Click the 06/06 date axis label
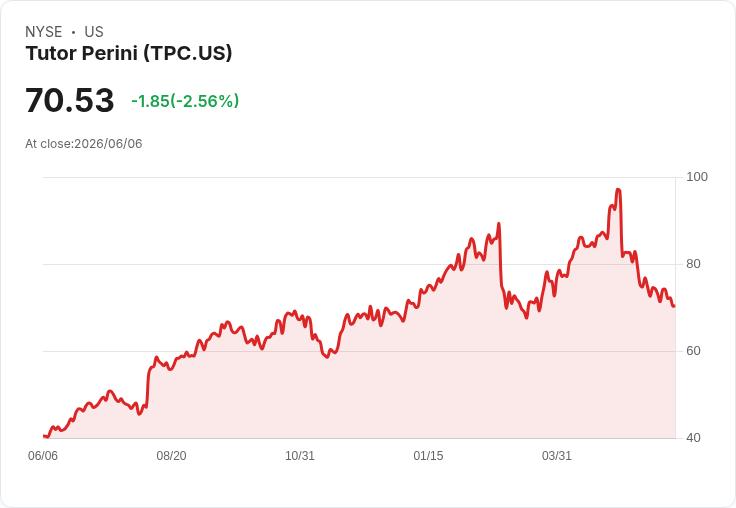736x508 pixels. click(43, 456)
